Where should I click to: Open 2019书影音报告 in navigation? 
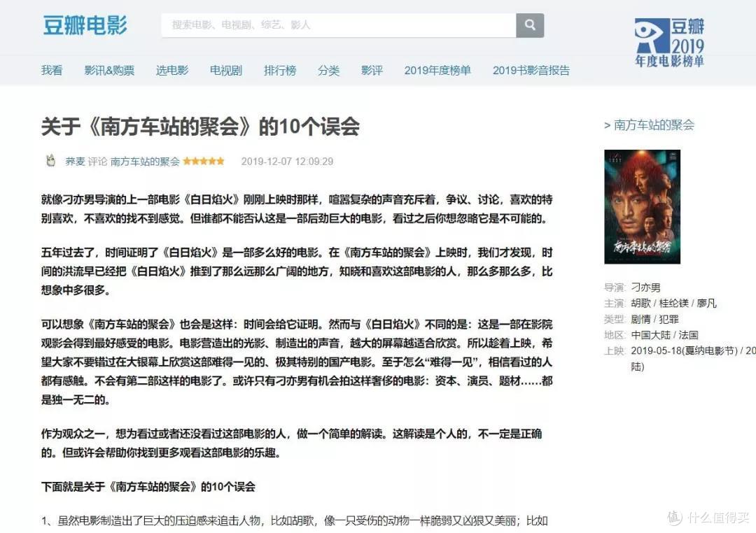[531, 71]
